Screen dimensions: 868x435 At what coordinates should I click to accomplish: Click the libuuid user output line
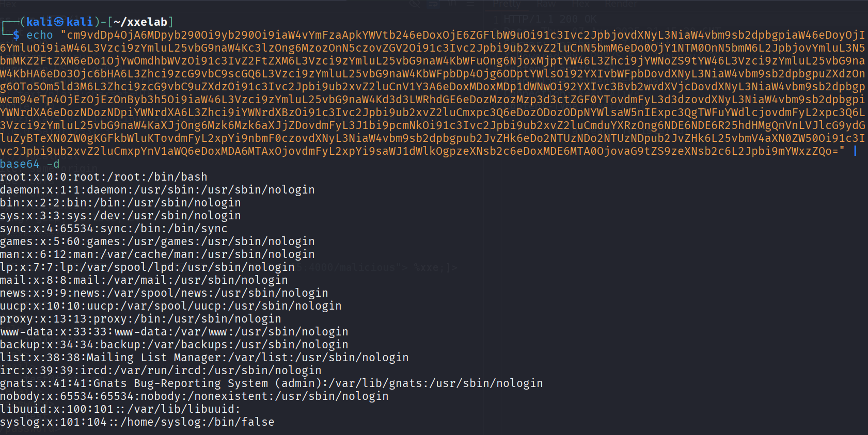120,409
